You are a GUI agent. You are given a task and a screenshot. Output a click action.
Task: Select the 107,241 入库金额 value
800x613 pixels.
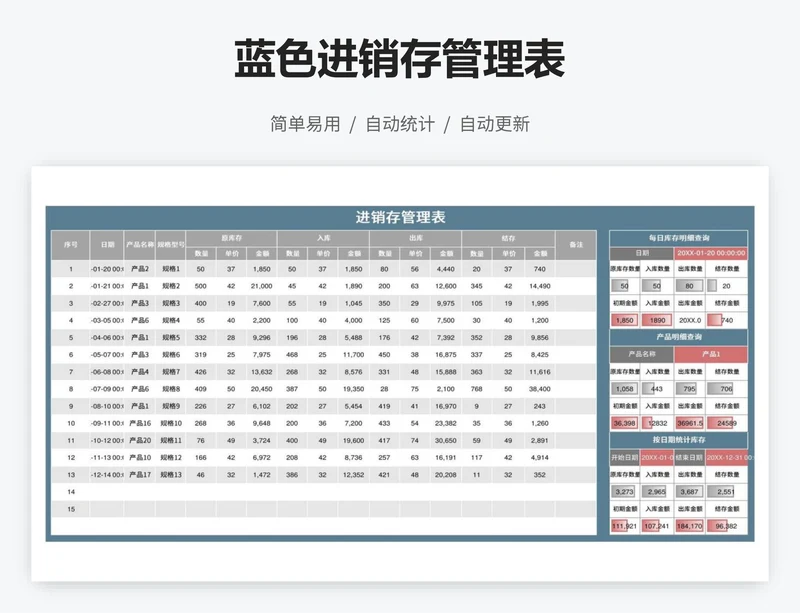click(x=657, y=526)
